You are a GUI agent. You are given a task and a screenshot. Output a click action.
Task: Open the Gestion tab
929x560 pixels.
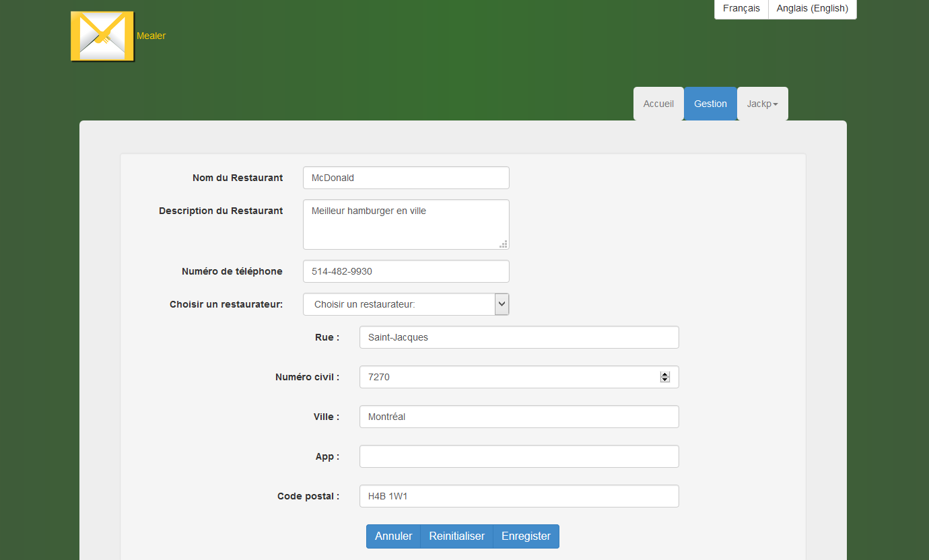[x=710, y=104]
